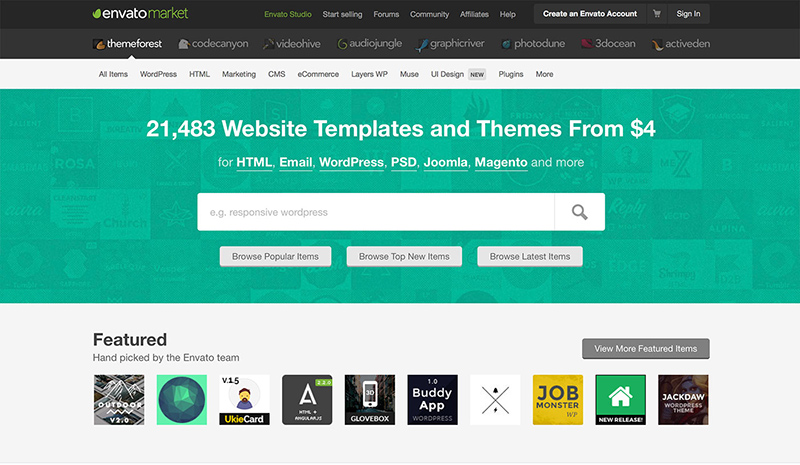Open the UI Design category
Image resolution: width=800 pixels, height=465 pixels.
(447, 74)
